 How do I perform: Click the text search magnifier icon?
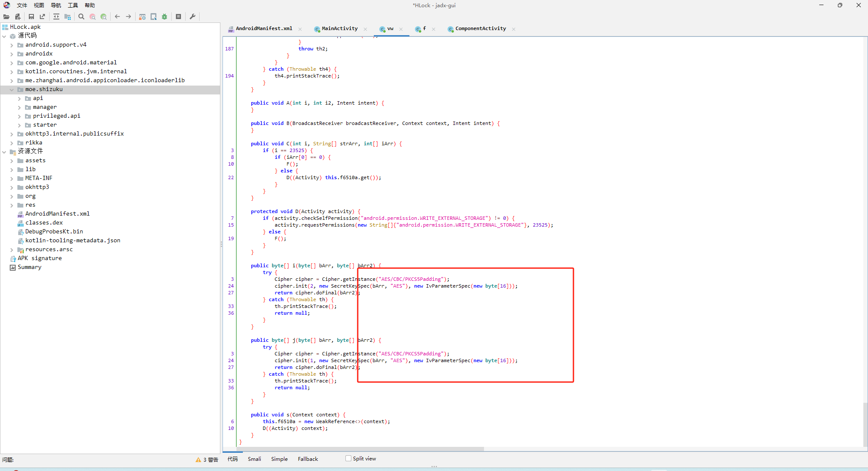pos(81,17)
